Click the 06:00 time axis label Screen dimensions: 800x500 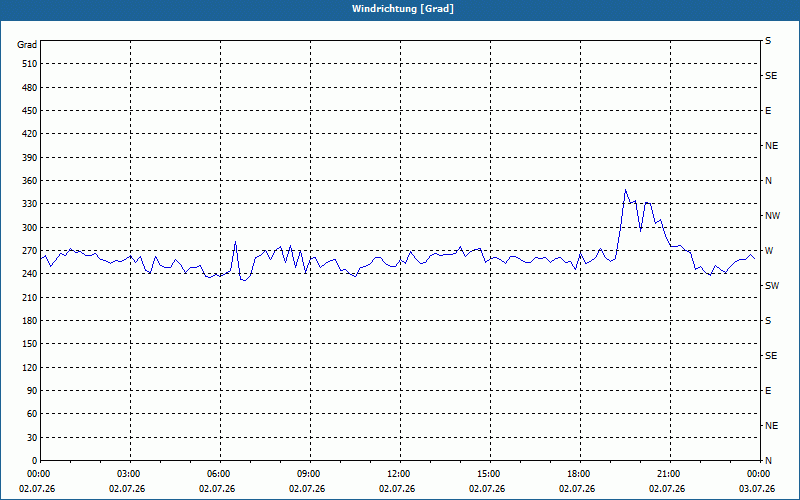pyautogui.click(x=218, y=474)
